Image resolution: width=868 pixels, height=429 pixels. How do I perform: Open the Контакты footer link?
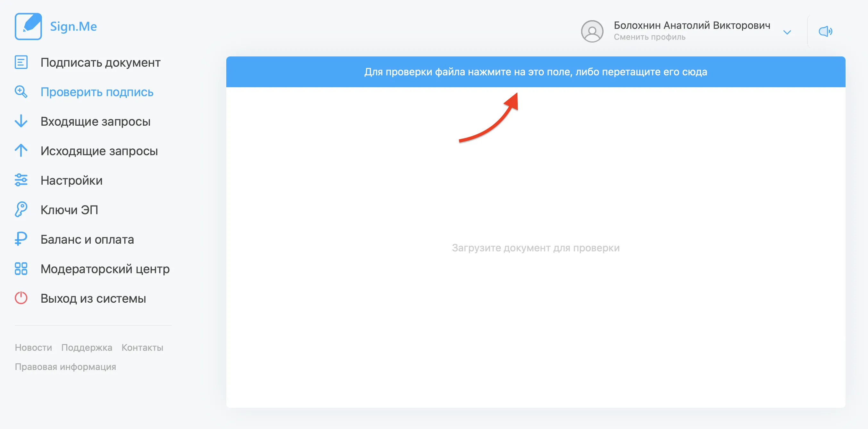click(142, 348)
